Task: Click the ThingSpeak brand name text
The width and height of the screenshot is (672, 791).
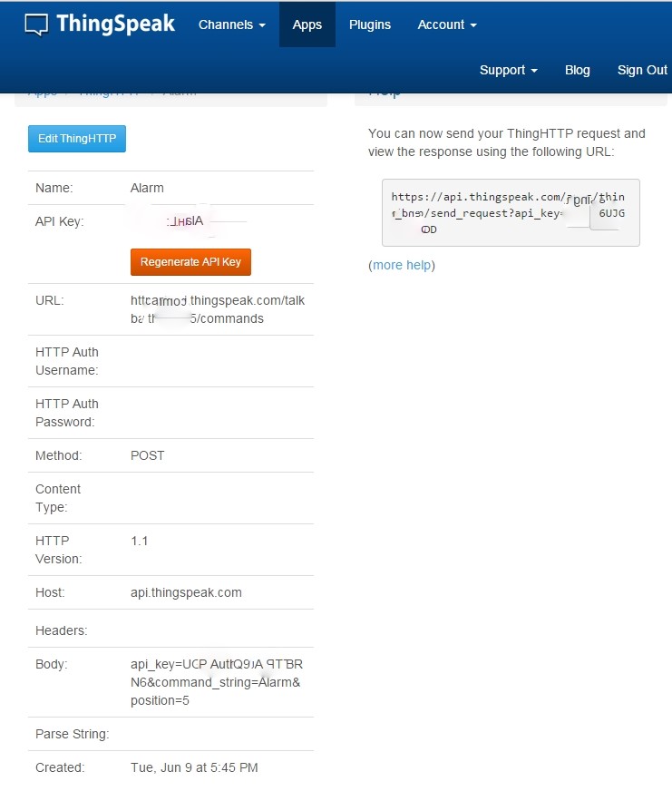Action: coord(115,24)
